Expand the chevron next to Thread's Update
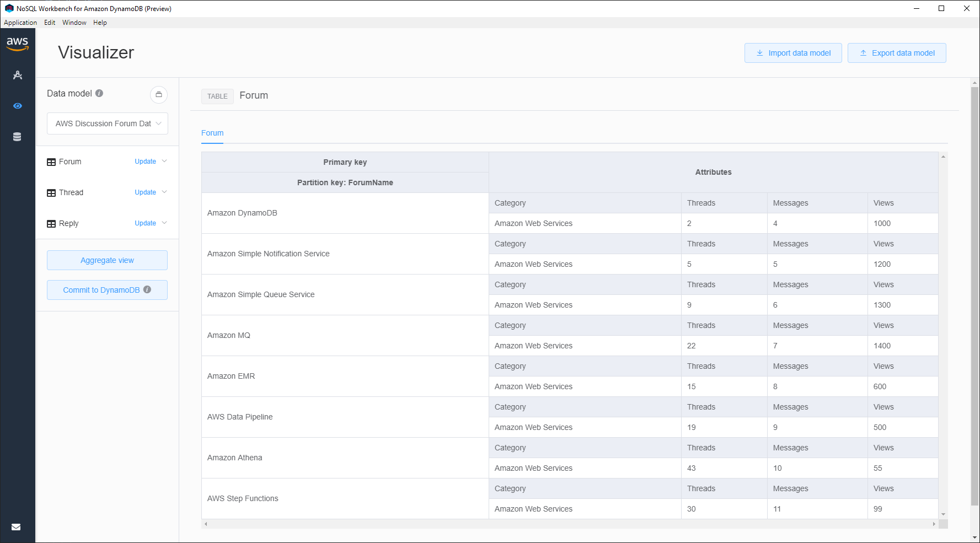980x543 pixels. point(164,192)
